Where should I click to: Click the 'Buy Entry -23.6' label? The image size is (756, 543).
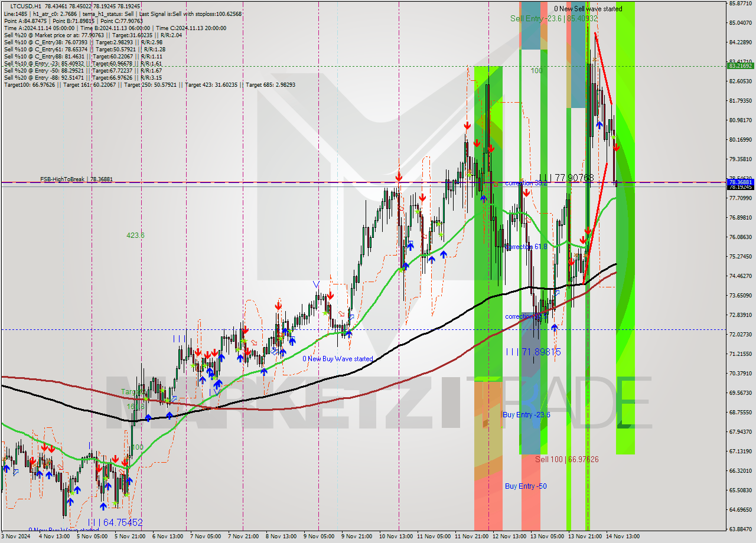(526, 415)
